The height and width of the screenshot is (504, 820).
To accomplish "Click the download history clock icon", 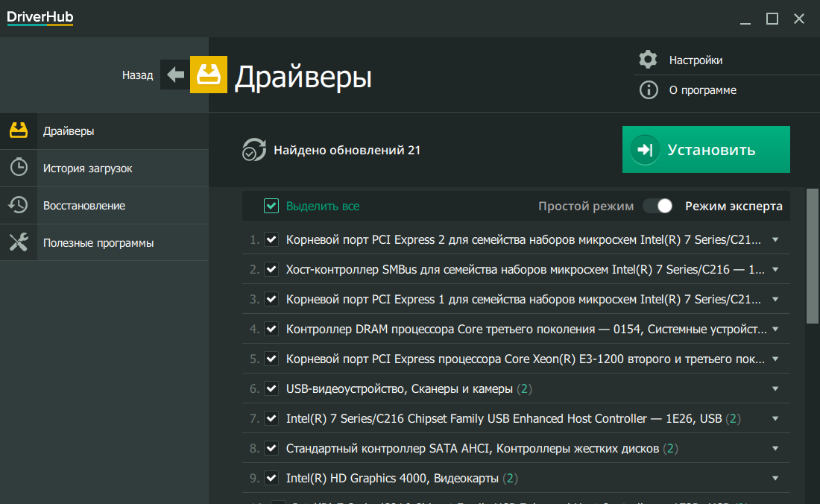I will (x=19, y=167).
